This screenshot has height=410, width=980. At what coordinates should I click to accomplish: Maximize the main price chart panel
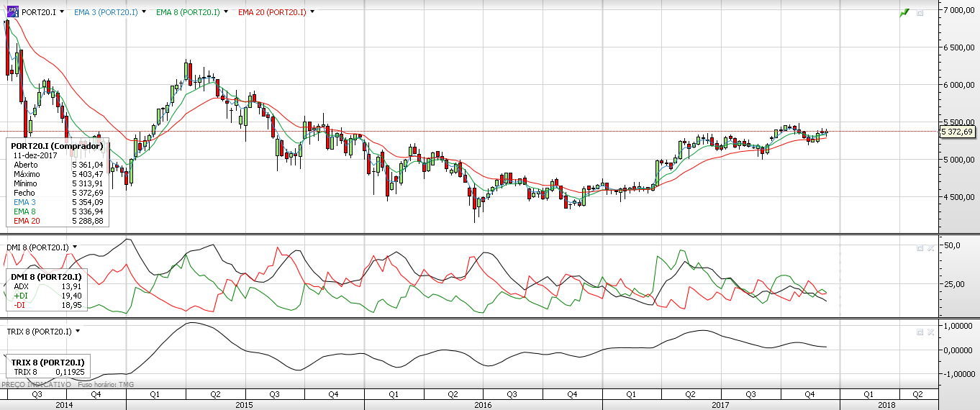[920, 13]
